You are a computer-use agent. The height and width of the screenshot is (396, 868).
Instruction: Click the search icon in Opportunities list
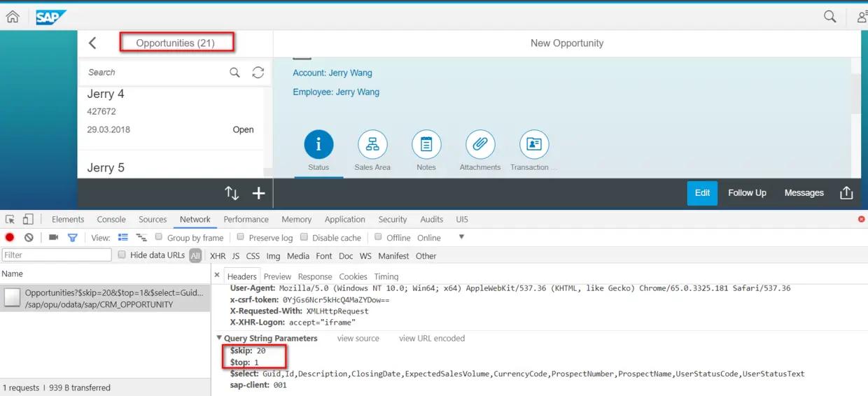[234, 73]
